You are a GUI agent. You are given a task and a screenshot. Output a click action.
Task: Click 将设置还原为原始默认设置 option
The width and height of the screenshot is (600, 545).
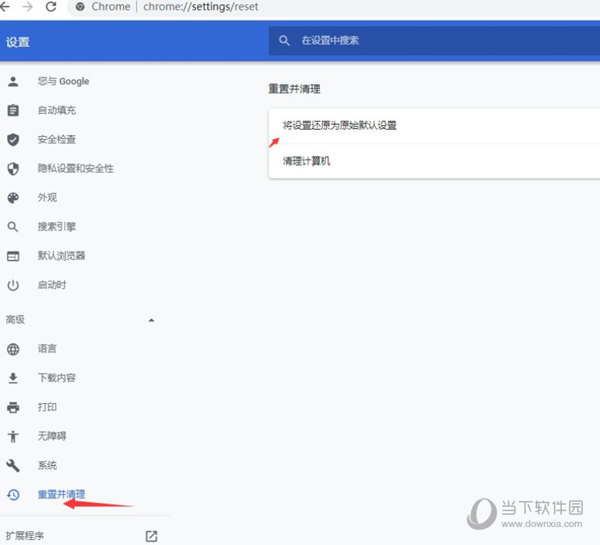pyautogui.click(x=340, y=125)
